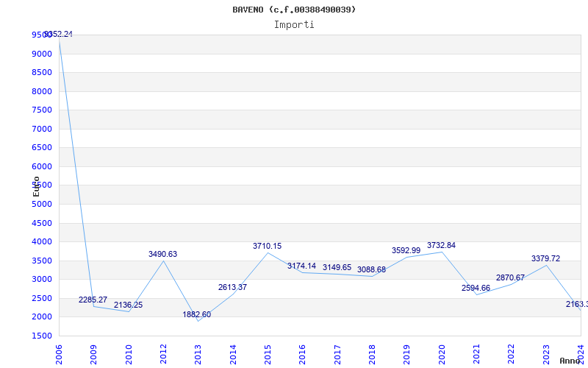Click the data label 2870.67
This screenshot has width=588, height=368.
(510, 278)
